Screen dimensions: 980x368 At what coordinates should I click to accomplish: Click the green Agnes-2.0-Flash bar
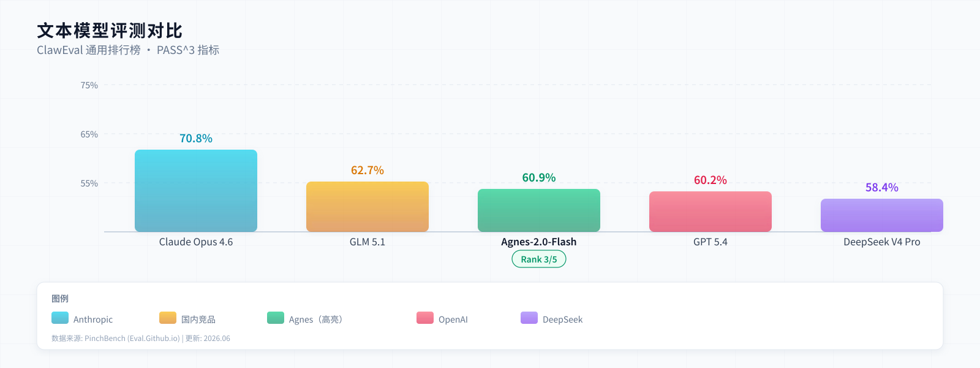[539, 210]
